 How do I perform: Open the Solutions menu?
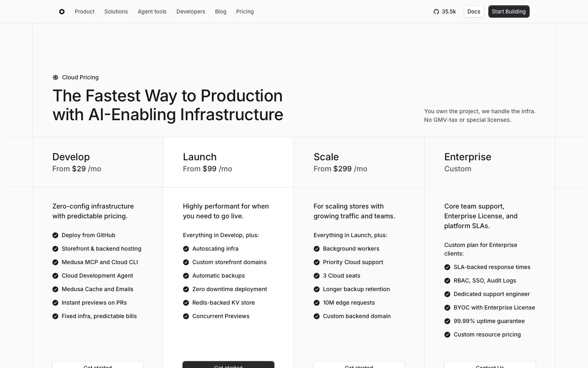tap(116, 11)
